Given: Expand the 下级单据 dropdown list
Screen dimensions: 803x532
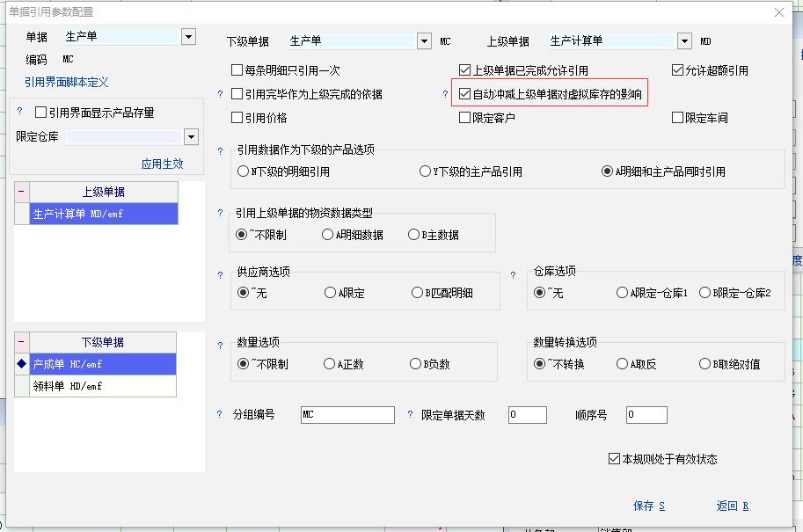Looking at the screenshot, I should [x=424, y=40].
